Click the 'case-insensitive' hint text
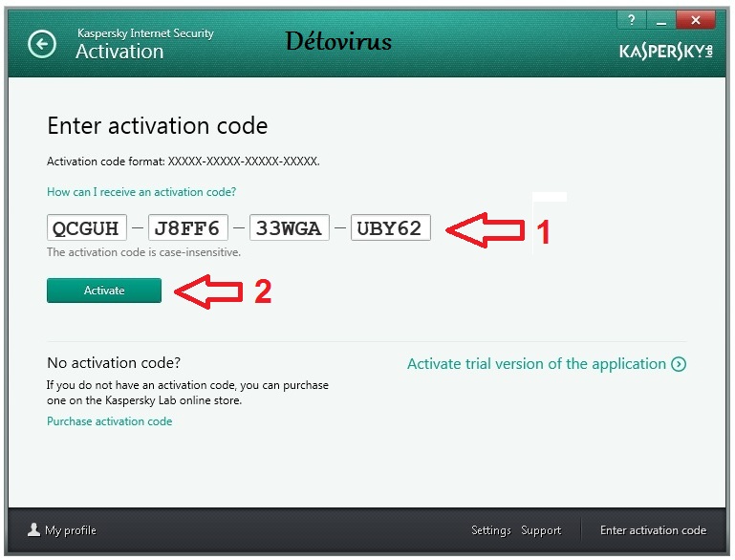735x560 pixels. point(143,252)
